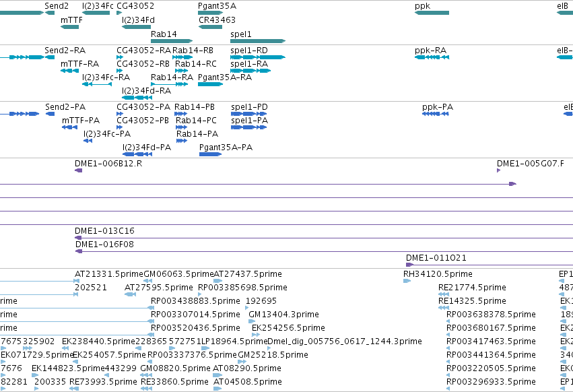Image resolution: width=573 pixels, height=392 pixels.
Task: Click the RP003438883.5prime EST
Action: coord(152,308)
